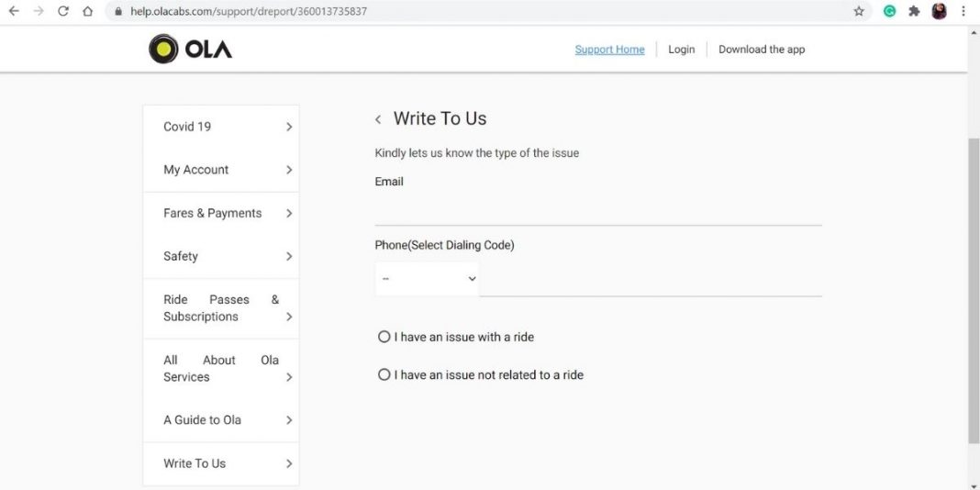Viewport: 980px width, 490px height.
Task: Open the Fares & Payments menu item
Action: [221, 213]
